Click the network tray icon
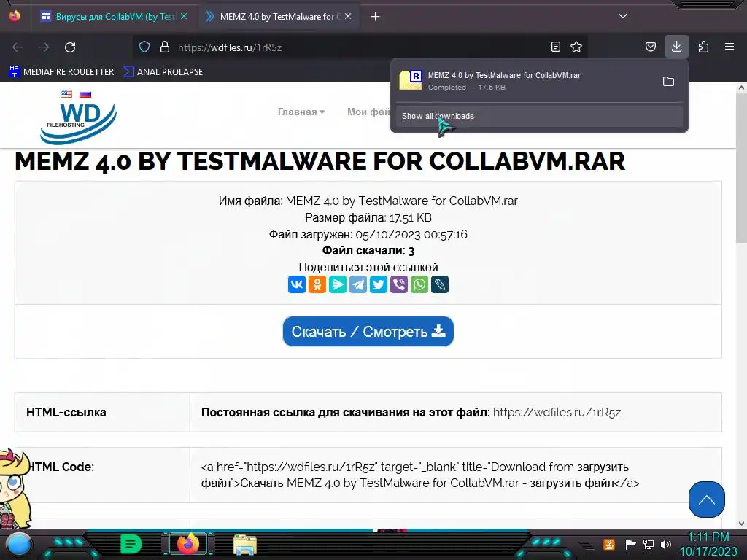 click(x=648, y=544)
